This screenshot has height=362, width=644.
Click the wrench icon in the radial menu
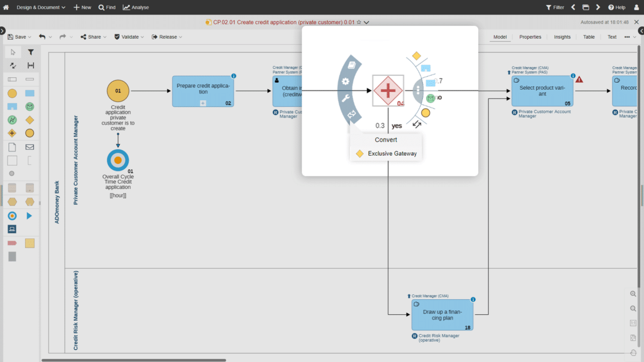pyautogui.click(x=346, y=98)
